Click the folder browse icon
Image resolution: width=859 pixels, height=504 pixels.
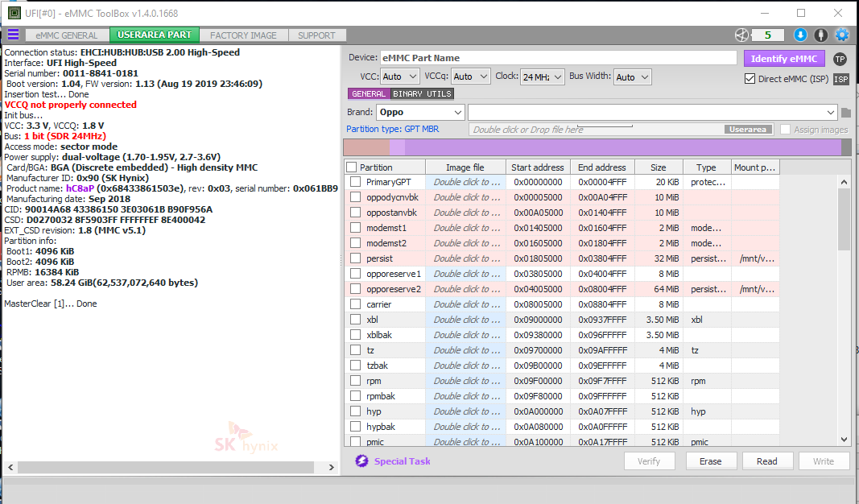[x=846, y=112]
